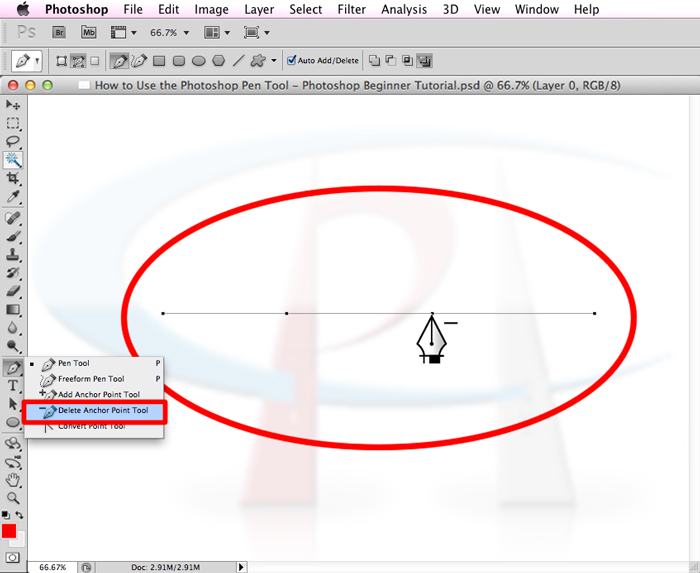Select the Magic Wand tool

(x=13, y=160)
